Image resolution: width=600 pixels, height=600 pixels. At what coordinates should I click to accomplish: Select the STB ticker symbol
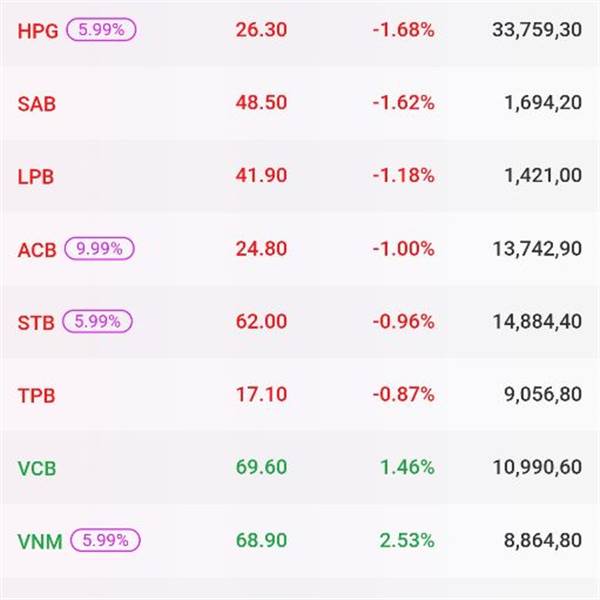(36, 322)
